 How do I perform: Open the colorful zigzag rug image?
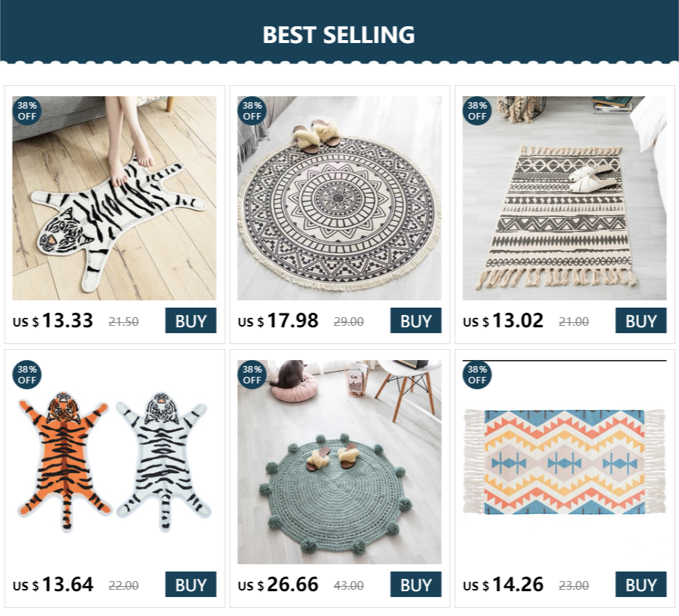[x=565, y=462]
